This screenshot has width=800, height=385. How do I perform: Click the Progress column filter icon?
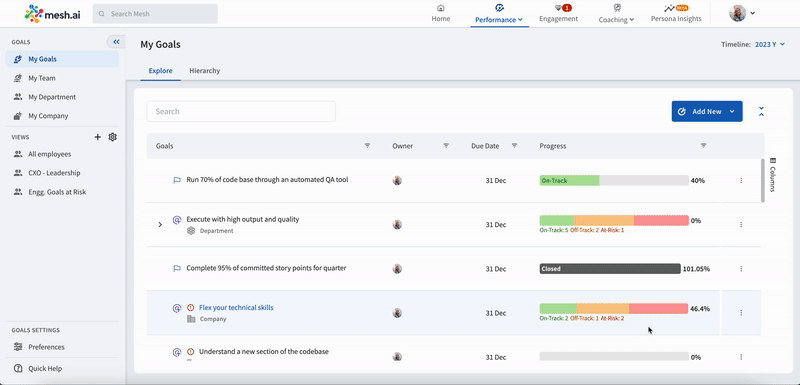point(704,146)
